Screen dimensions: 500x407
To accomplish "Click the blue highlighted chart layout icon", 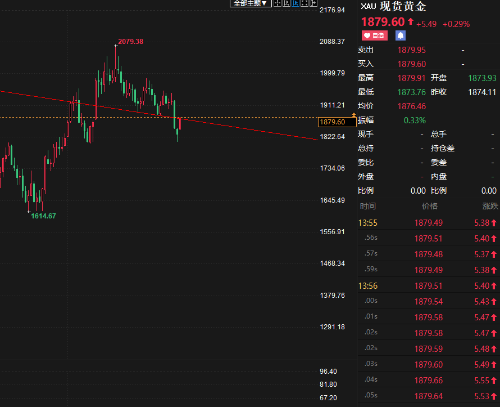I will point(295,3).
